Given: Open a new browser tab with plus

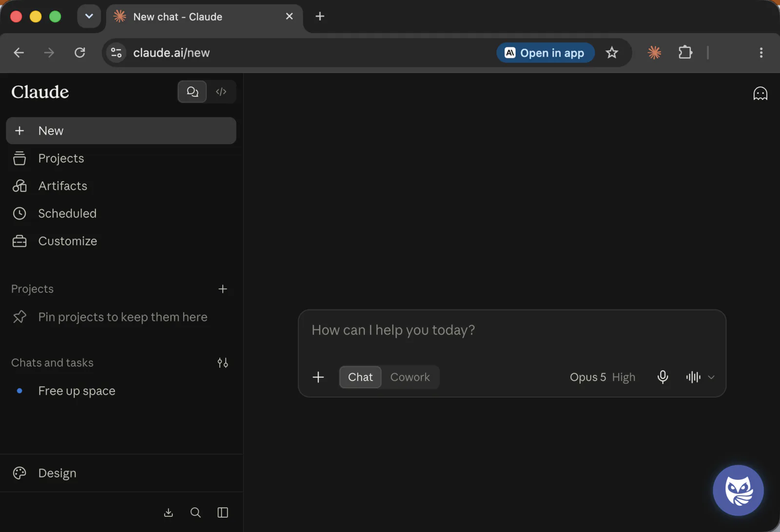Looking at the screenshot, I should tap(320, 16).
